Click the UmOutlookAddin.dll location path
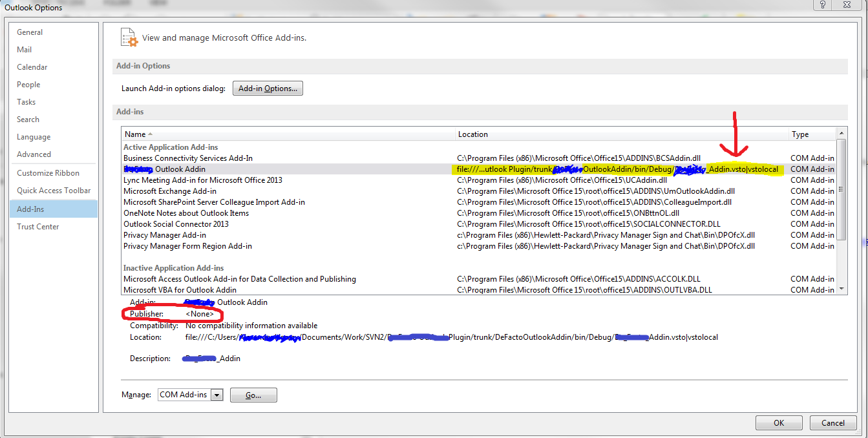Viewport: 868px width, 438px height. click(x=596, y=191)
